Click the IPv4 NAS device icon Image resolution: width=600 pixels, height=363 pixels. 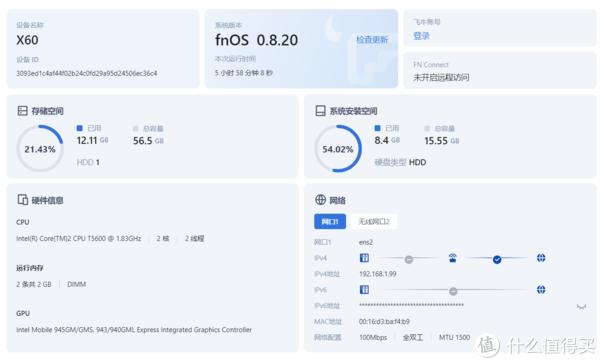point(364,258)
